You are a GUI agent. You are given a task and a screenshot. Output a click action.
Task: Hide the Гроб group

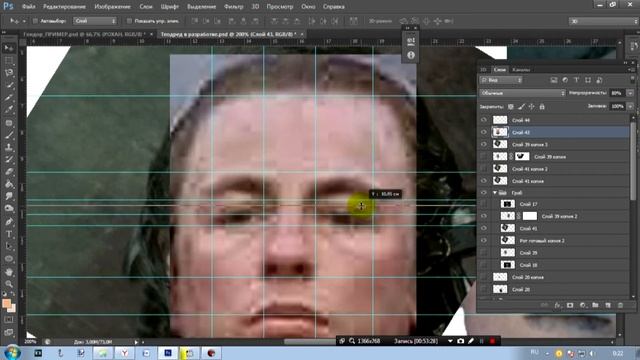[484, 193]
